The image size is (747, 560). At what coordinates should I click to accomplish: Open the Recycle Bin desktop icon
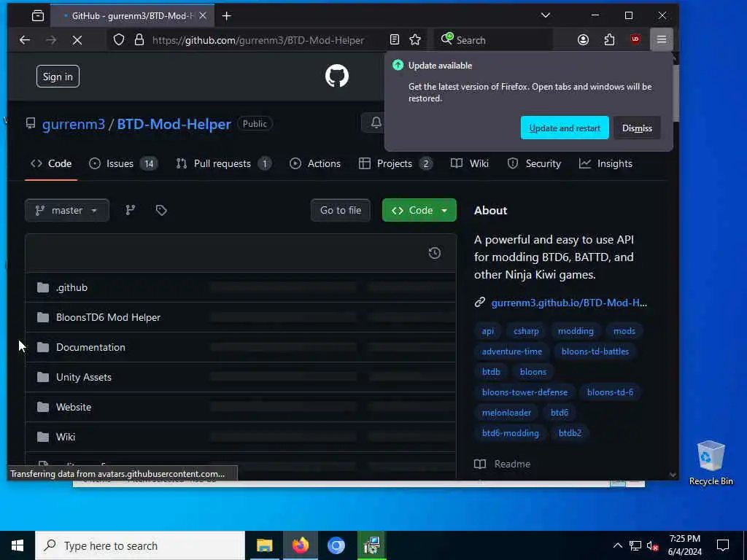pos(711,463)
